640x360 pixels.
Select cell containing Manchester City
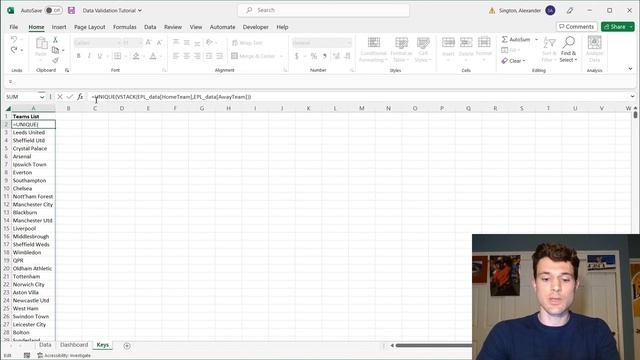coord(33,204)
